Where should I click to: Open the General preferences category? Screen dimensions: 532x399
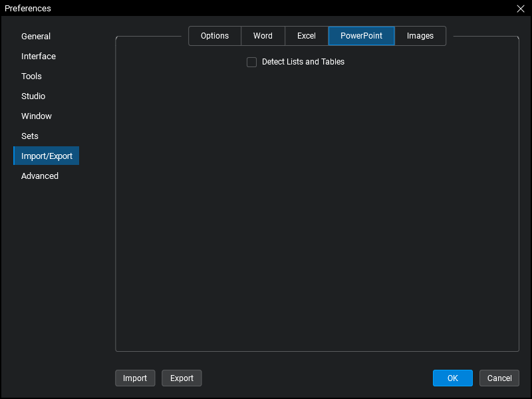pos(36,37)
